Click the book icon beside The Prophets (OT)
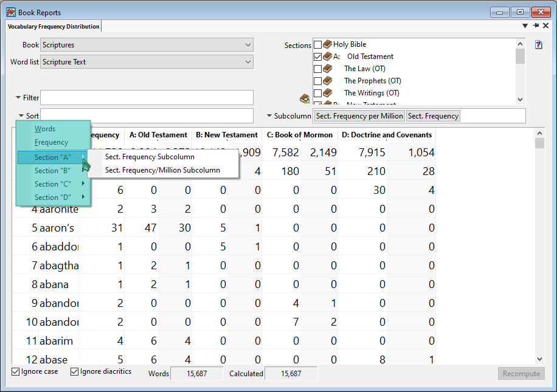This screenshot has width=557, height=392. (x=327, y=81)
